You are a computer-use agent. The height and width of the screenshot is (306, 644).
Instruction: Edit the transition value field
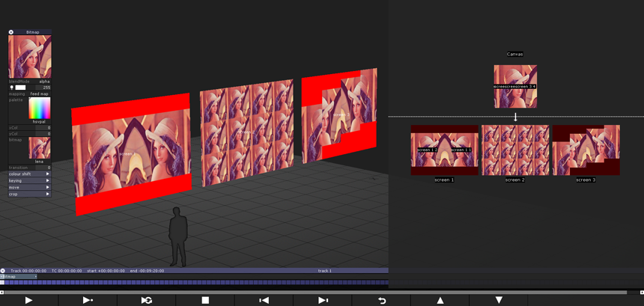point(43,168)
